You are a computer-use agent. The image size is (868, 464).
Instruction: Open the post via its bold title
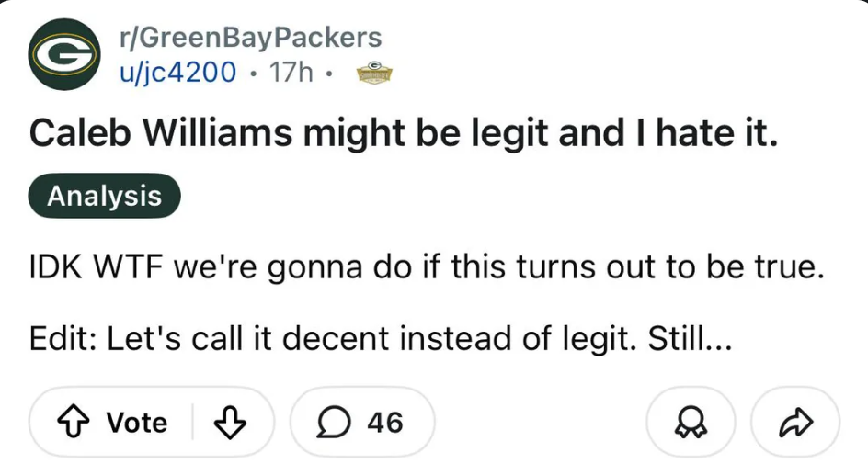pyautogui.click(x=404, y=135)
